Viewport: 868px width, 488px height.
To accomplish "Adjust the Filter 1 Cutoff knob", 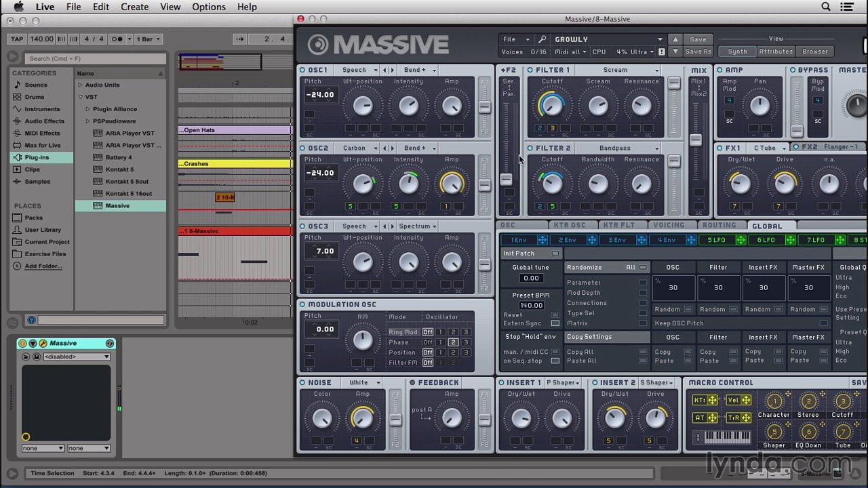I will pyautogui.click(x=552, y=105).
